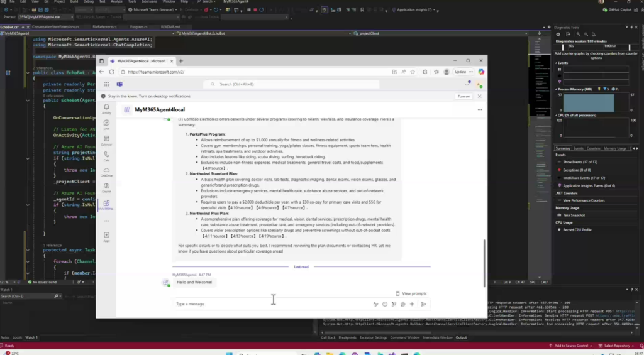Open the emoji picker in message box
The height and width of the screenshot is (355, 644).
tap(385, 304)
